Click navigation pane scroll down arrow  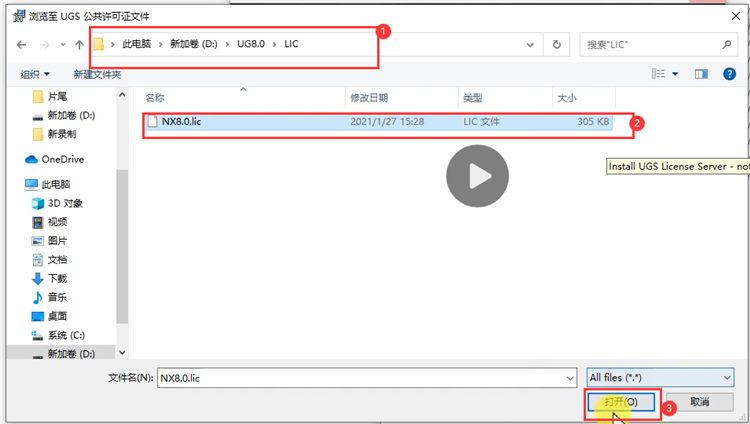[x=122, y=353]
